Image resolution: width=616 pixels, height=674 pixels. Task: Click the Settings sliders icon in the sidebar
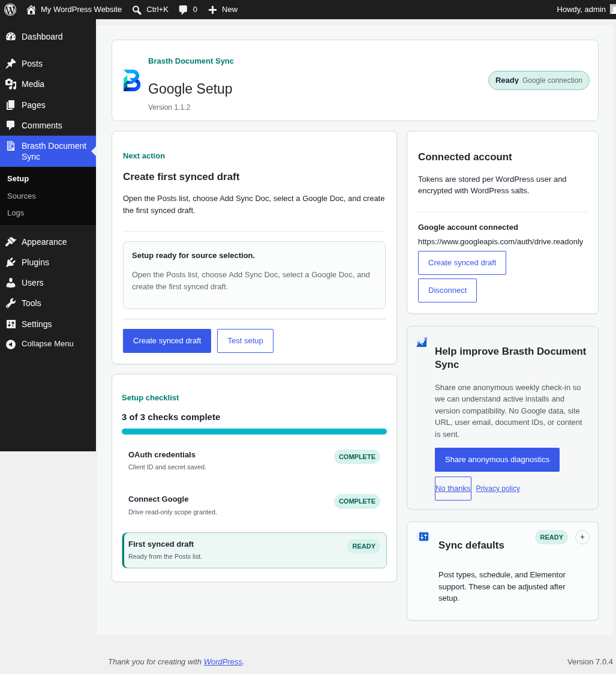pos(11,324)
